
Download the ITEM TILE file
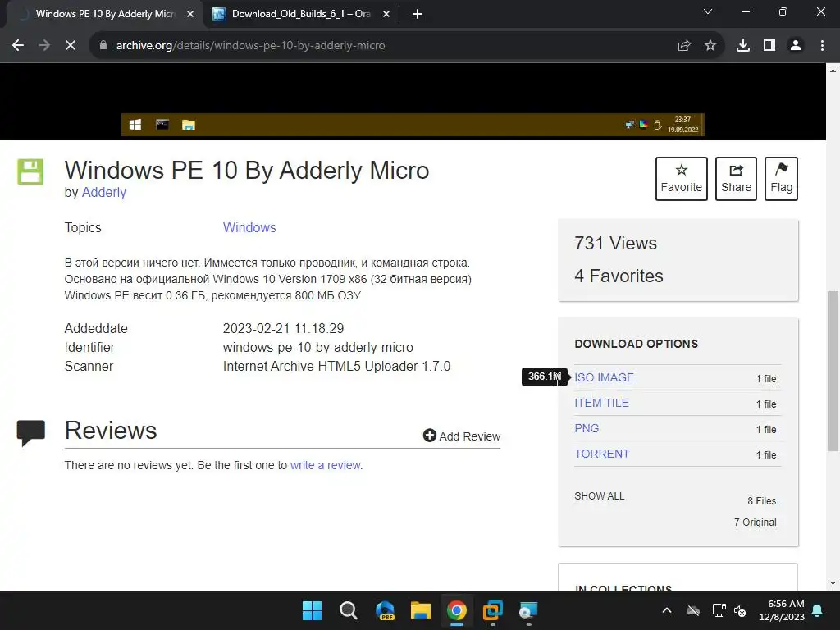[x=601, y=403]
